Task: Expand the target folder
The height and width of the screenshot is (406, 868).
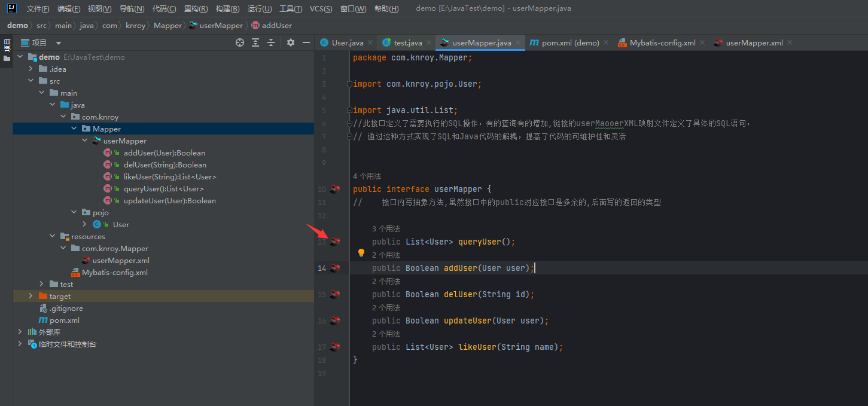Action: (31, 297)
